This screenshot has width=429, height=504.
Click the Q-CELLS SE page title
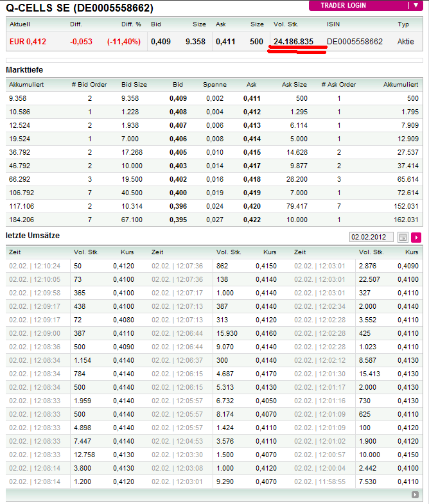coord(80,8)
